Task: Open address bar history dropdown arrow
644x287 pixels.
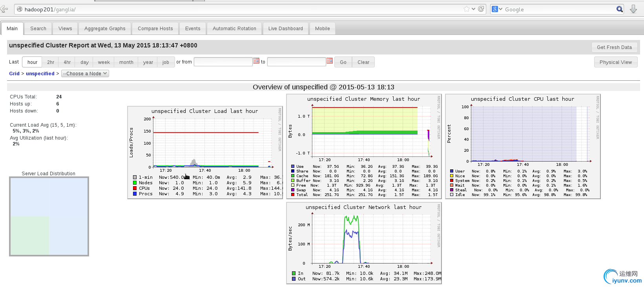Action: click(x=474, y=9)
